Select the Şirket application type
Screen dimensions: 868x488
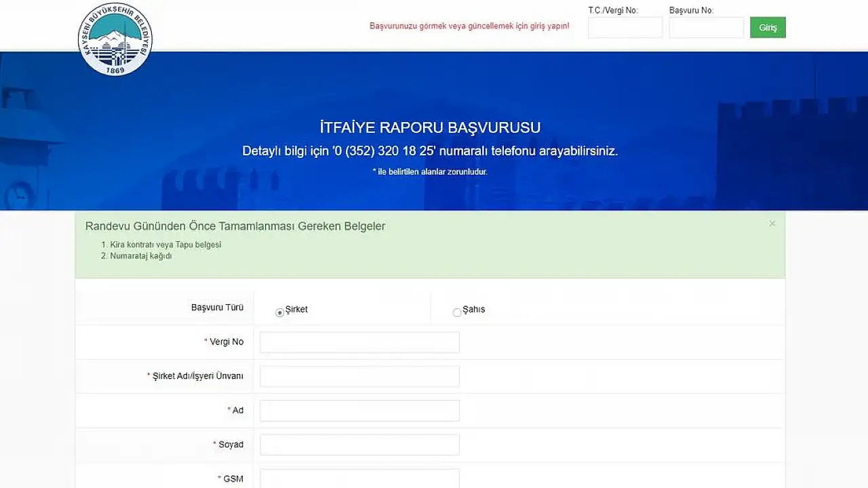[279, 312]
